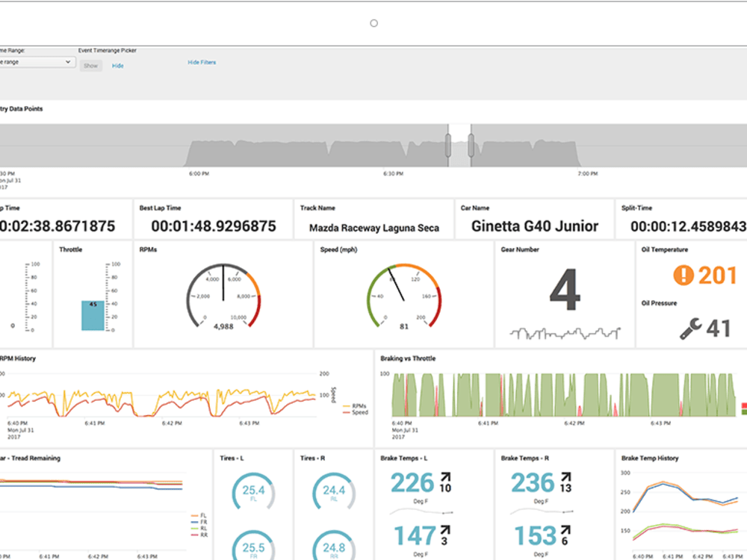Image resolution: width=747 pixels, height=560 pixels.
Task: Click the Show button in Event Timerange Picker
Action: (90, 66)
